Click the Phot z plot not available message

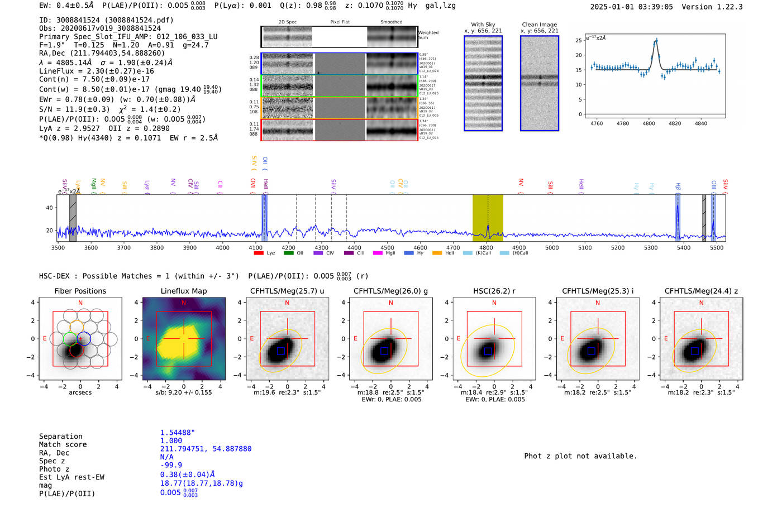click(x=580, y=456)
